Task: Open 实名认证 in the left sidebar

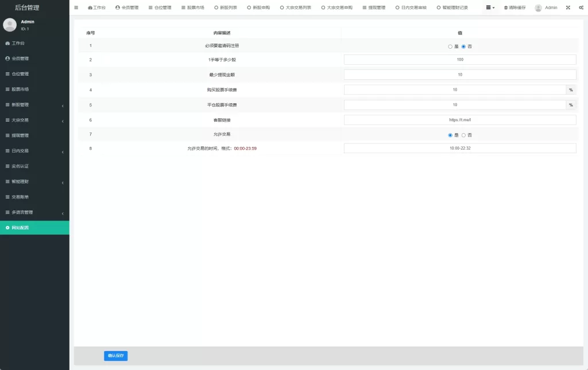Action: pos(34,166)
